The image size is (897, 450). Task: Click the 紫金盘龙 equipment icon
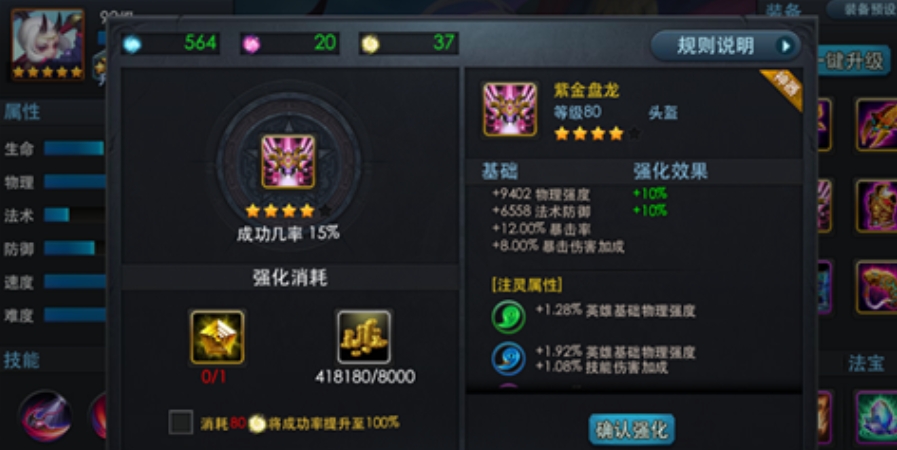point(510,109)
